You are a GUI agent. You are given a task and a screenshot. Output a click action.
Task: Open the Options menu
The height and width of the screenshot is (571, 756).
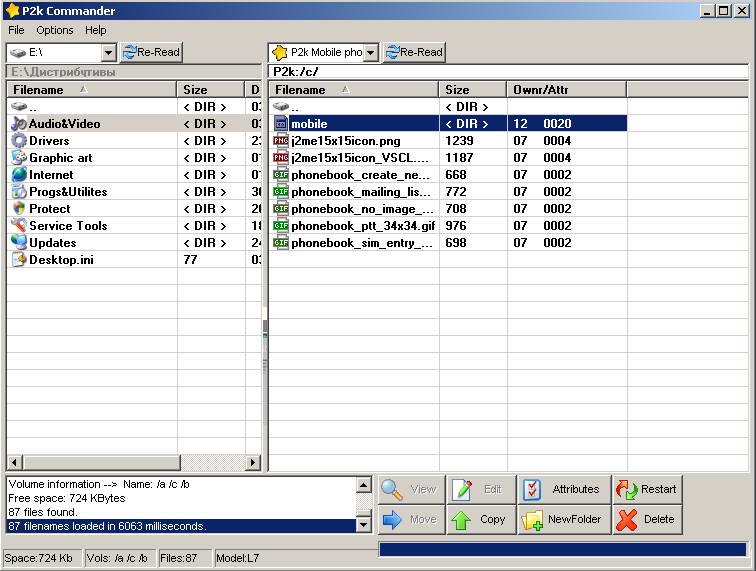pyautogui.click(x=54, y=30)
